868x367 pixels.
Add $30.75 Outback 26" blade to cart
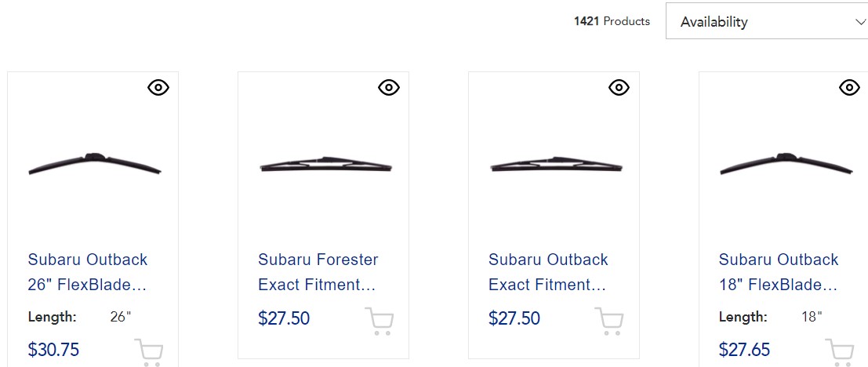tap(148, 351)
